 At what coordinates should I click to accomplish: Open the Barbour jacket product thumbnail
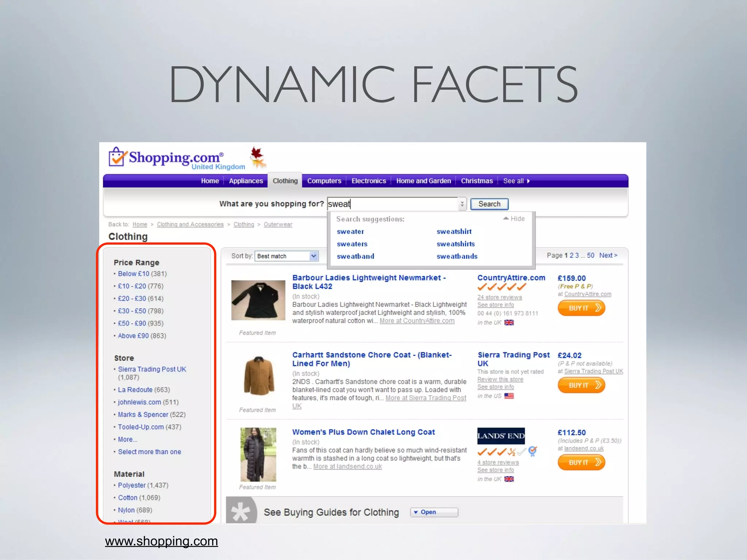(x=258, y=300)
